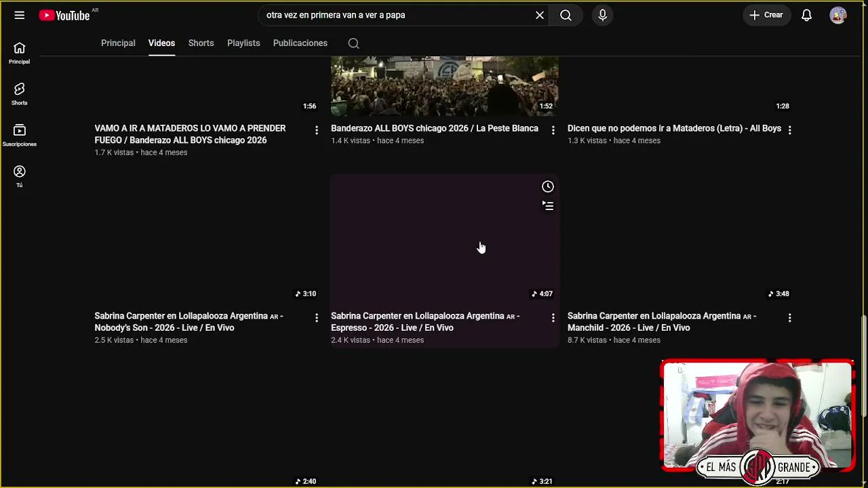Open Dicen que no podemos ir a Mataderos title
The image size is (868, 488).
click(674, 128)
